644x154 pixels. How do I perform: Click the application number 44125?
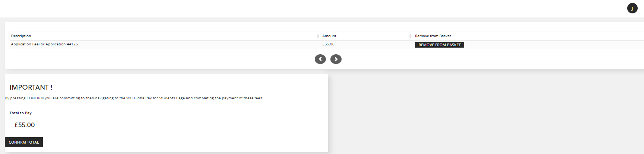pos(72,44)
